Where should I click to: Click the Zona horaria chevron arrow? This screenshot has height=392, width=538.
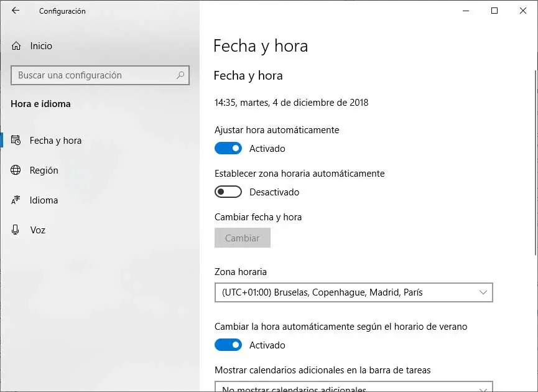(x=483, y=292)
